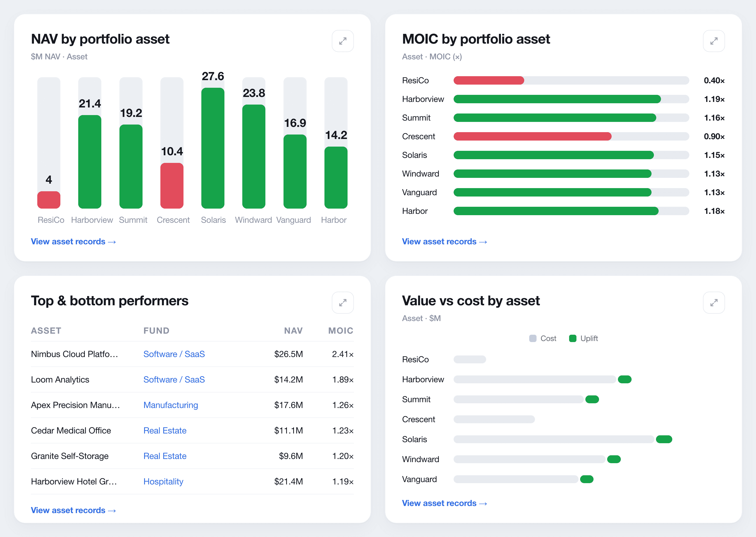Open View asset records link under NAV chart
Viewport: 756px width, 537px height.
73,242
